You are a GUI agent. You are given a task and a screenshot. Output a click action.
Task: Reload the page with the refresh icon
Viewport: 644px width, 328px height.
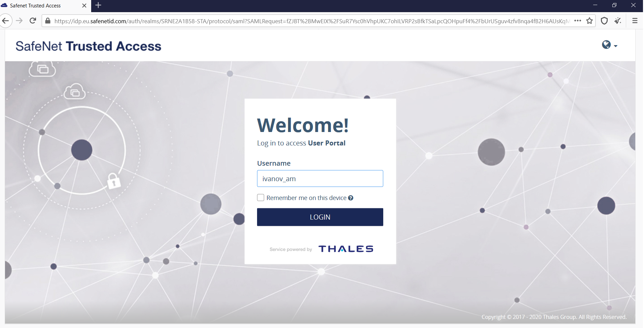33,21
